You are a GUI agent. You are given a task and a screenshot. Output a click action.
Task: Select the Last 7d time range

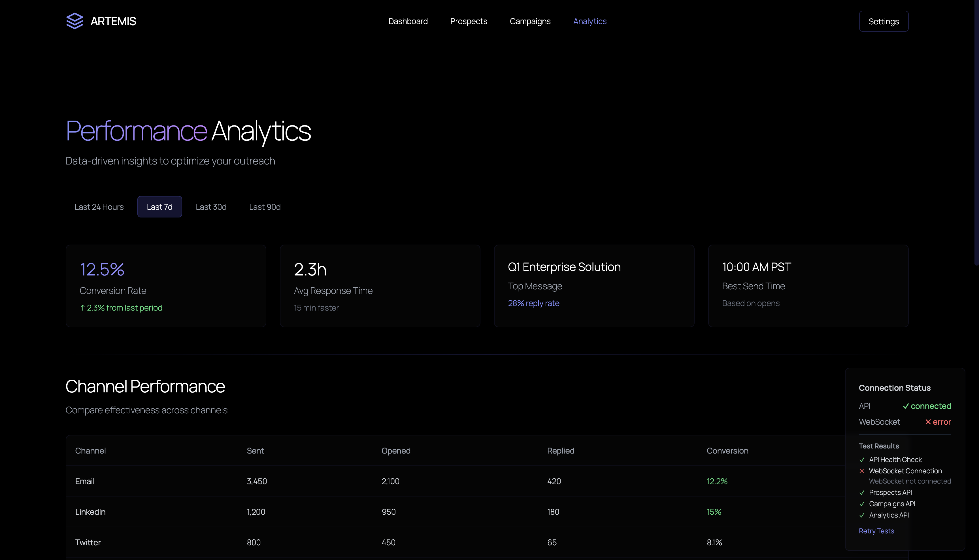(x=159, y=207)
